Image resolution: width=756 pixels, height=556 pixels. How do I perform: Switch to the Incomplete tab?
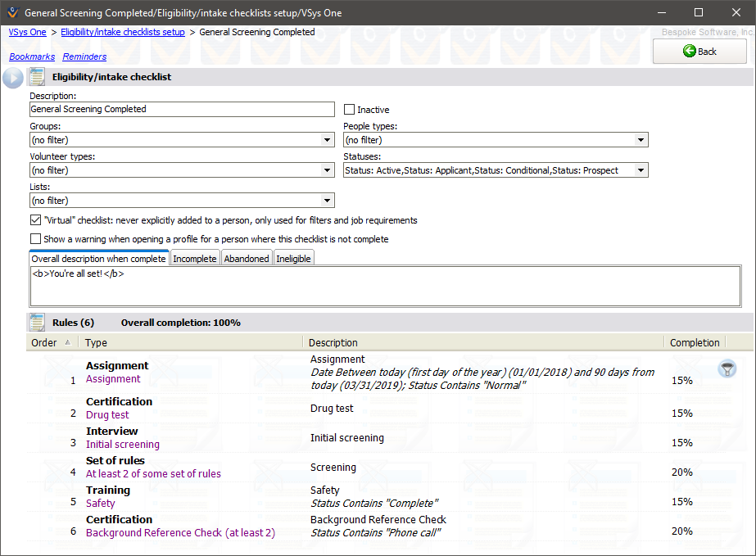pos(195,259)
